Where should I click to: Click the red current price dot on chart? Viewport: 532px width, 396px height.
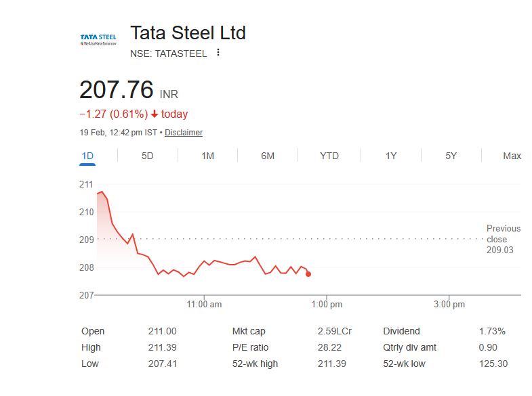pyautogui.click(x=308, y=273)
